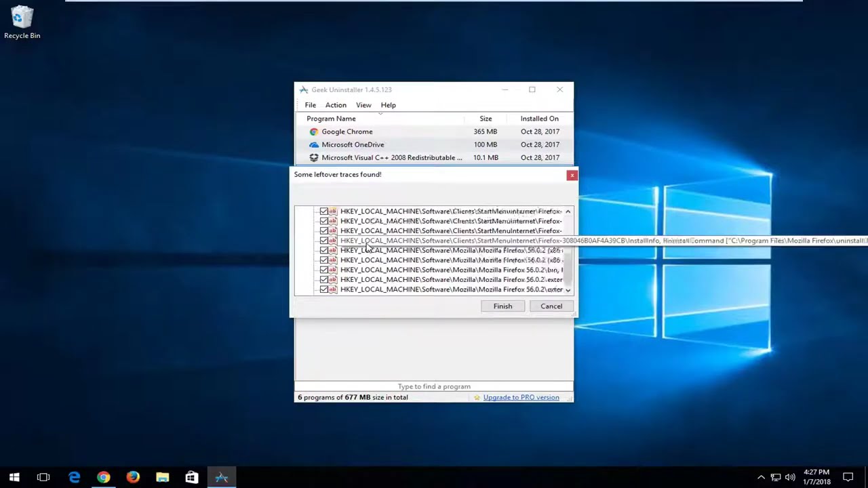
Task: Uncheck the highlighted Firefox-308046B0AF4A39CB registry entry
Action: point(323,241)
